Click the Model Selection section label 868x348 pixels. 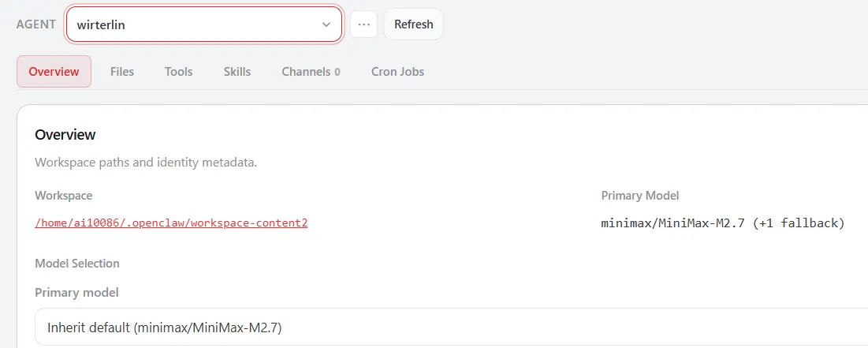point(77,263)
